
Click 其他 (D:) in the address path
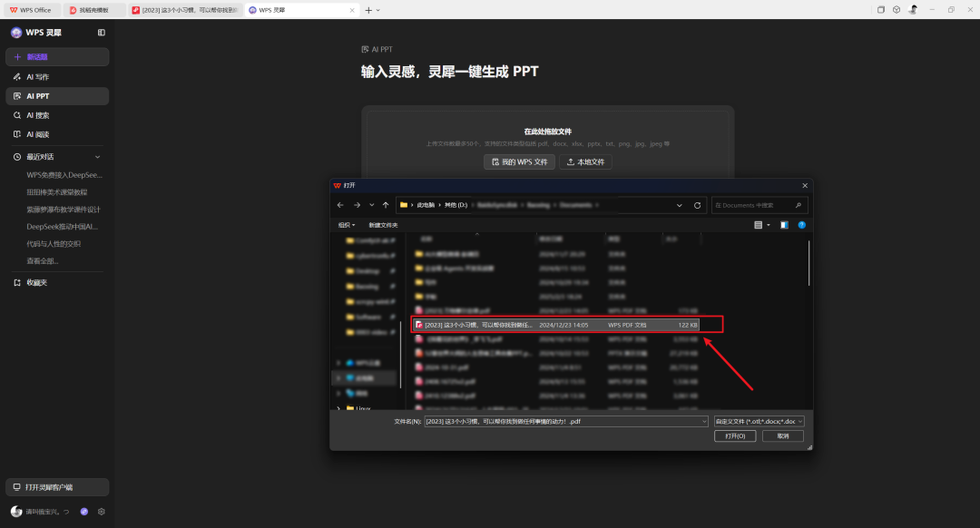tap(456, 205)
